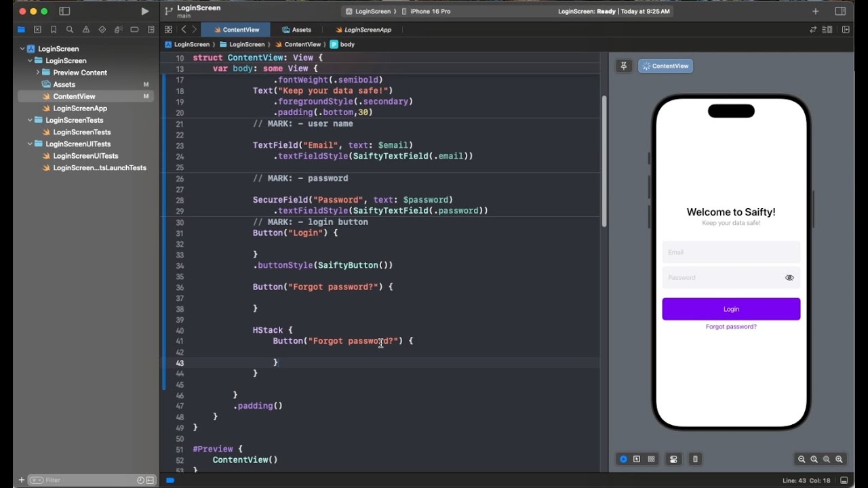Image resolution: width=868 pixels, height=488 pixels.
Task: Open the Source Control navigator
Action: coord(37,30)
